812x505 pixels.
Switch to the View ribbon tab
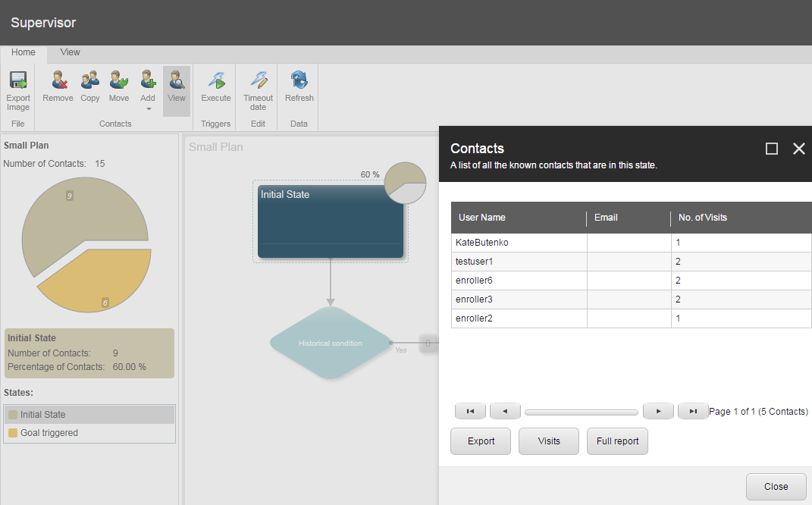(71, 52)
